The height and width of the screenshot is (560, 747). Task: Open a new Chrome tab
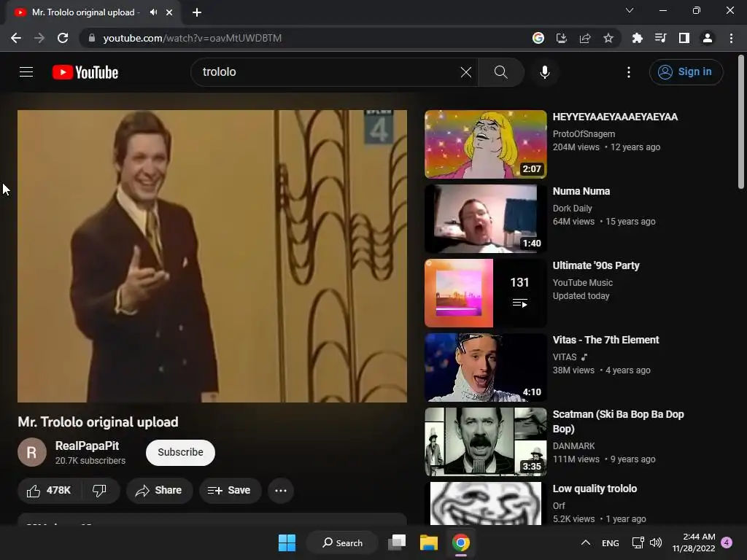197,12
